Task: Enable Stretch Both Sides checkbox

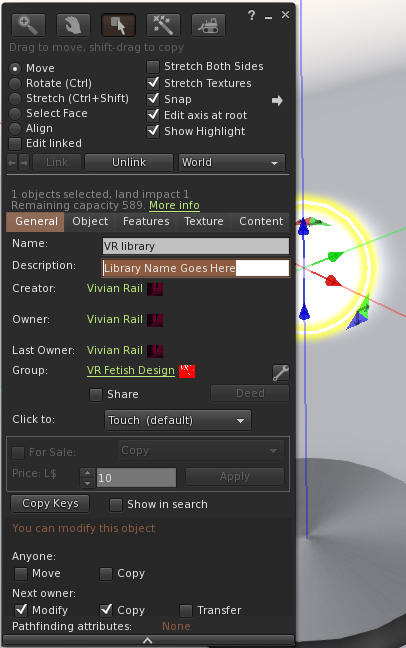Action: coord(153,67)
